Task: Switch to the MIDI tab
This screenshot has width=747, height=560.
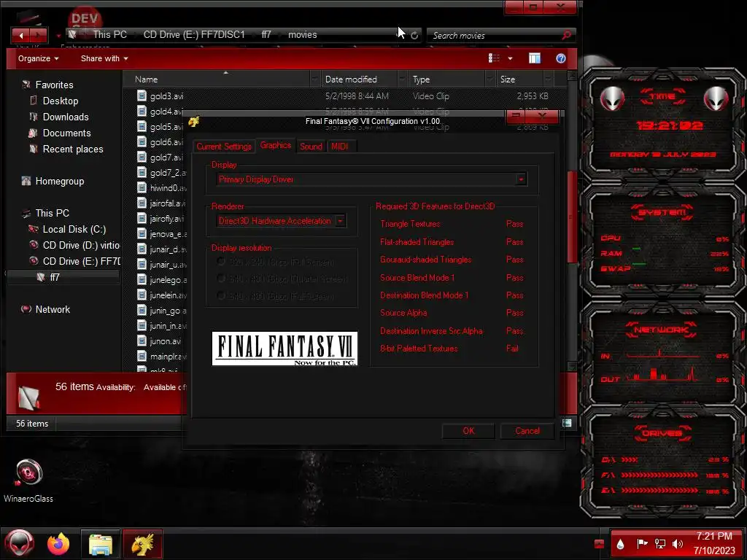Action: coord(340,146)
